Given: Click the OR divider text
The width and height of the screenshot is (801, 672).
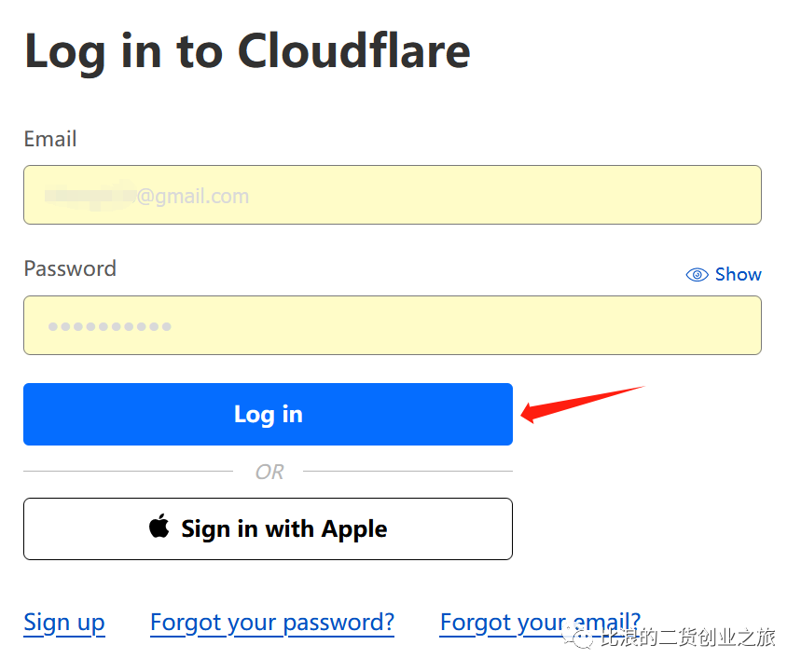Looking at the screenshot, I should [269, 472].
